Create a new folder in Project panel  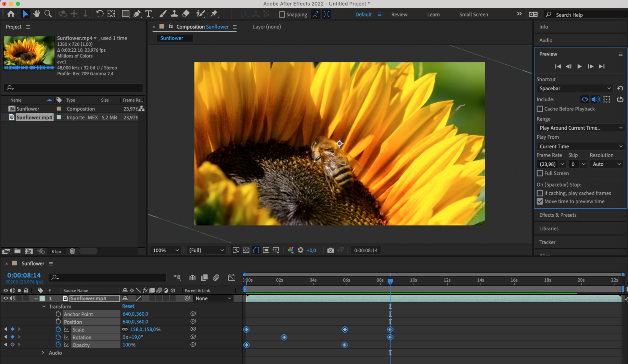[x=18, y=251]
